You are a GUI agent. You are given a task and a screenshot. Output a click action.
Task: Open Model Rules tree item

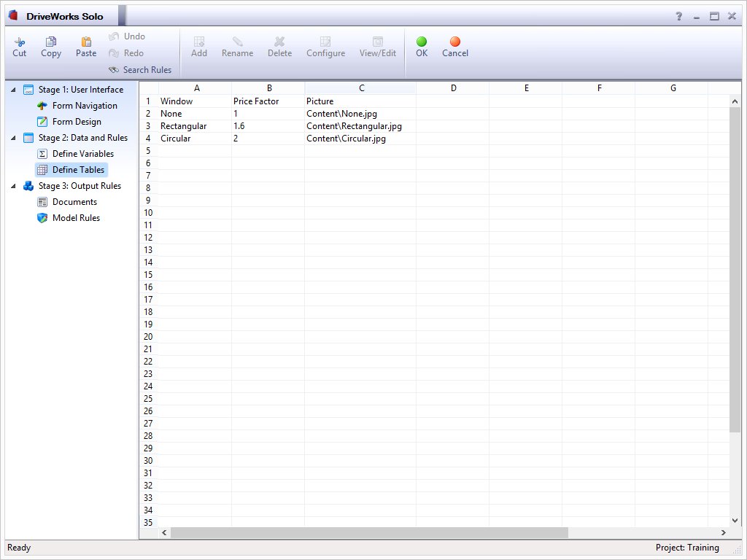tap(76, 218)
